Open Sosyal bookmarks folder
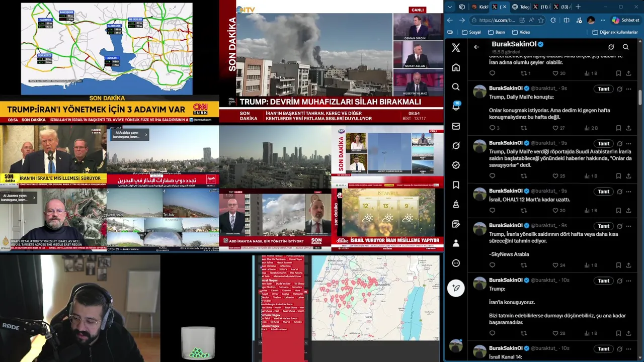 click(x=471, y=32)
